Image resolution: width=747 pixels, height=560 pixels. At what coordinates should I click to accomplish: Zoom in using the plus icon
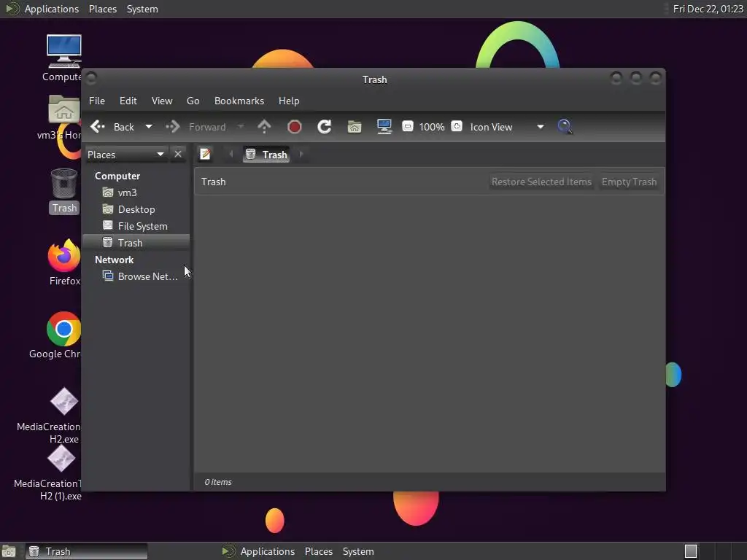(x=457, y=127)
